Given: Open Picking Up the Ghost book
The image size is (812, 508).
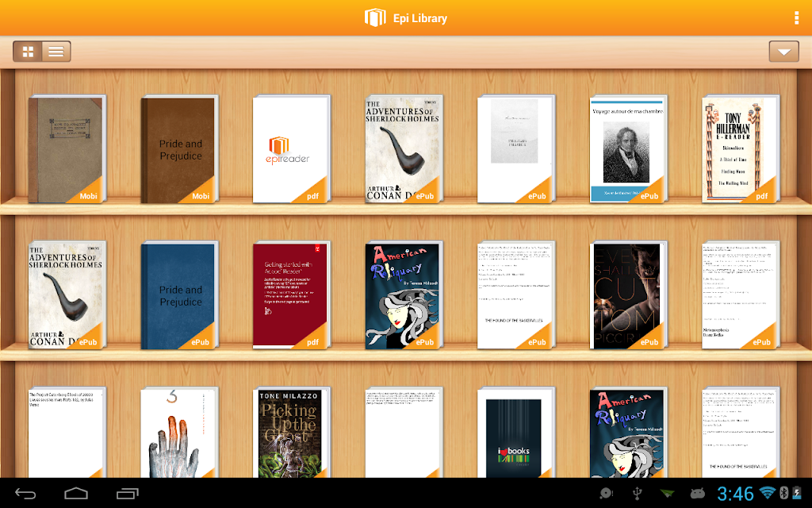Looking at the screenshot, I should (291, 433).
